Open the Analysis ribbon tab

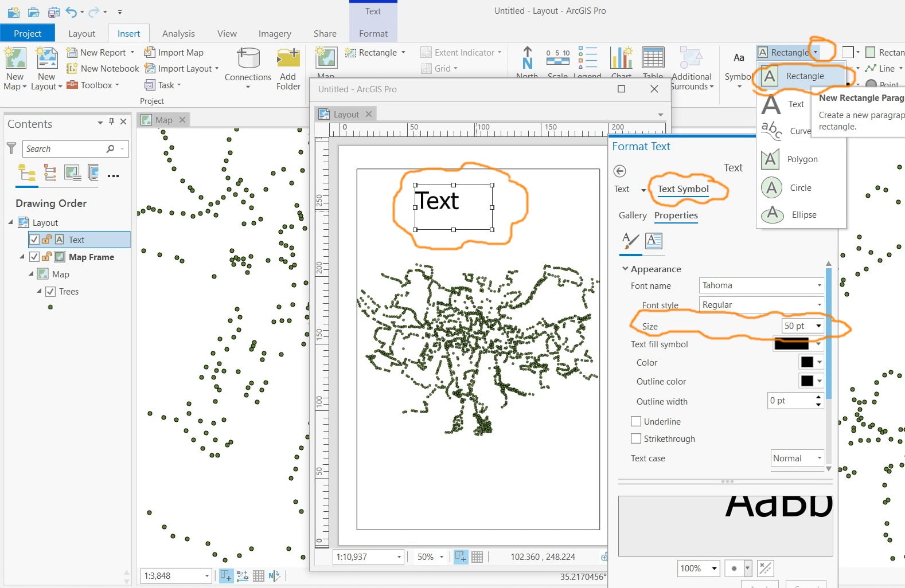point(178,33)
